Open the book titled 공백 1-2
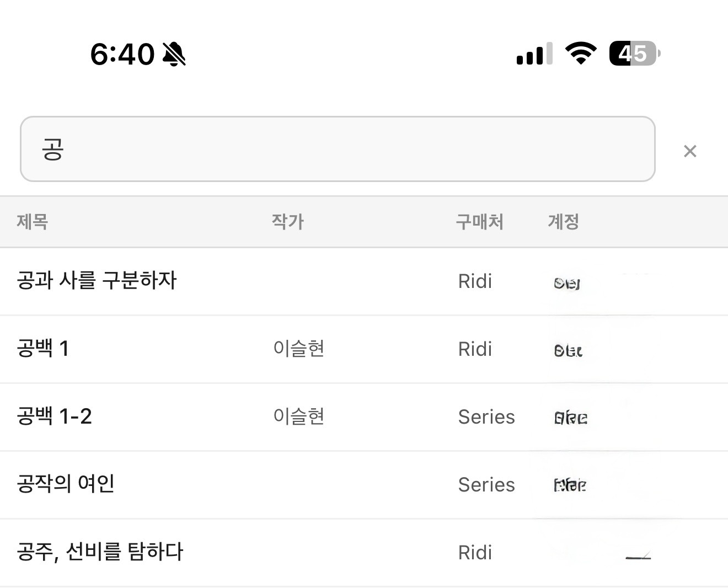728x588 pixels. [55, 416]
